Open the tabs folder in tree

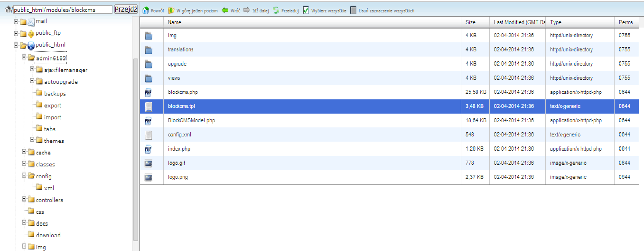pos(50,129)
